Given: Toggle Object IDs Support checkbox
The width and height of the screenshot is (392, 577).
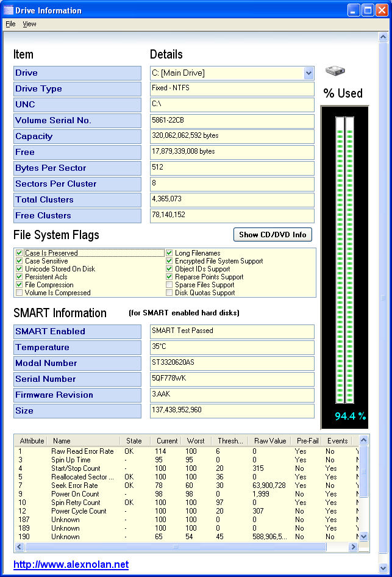Looking at the screenshot, I should tap(169, 269).
